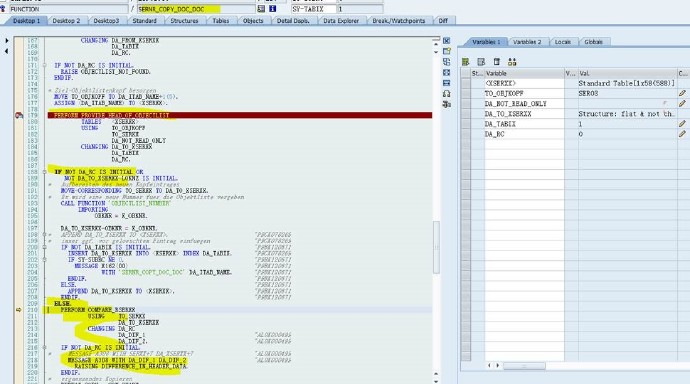Click the small icon left of the FUNCTION field
The image size is (690, 384).
[3, 9]
